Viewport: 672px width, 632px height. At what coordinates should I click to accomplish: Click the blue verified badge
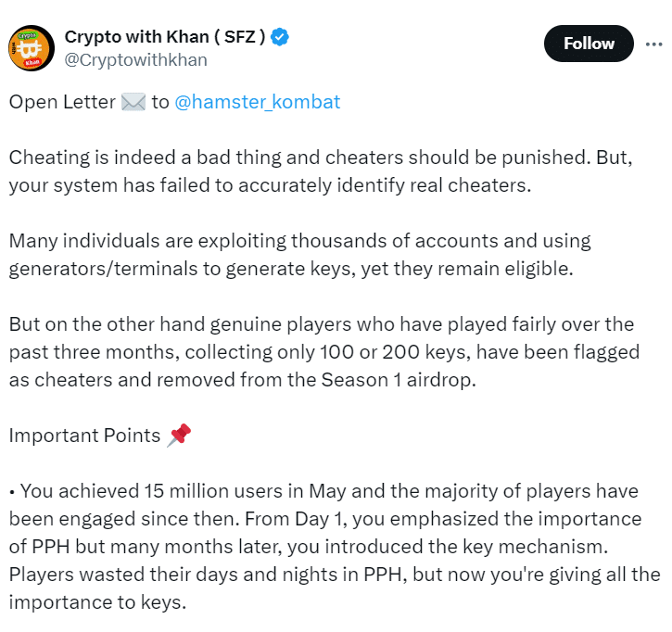[280, 37]
